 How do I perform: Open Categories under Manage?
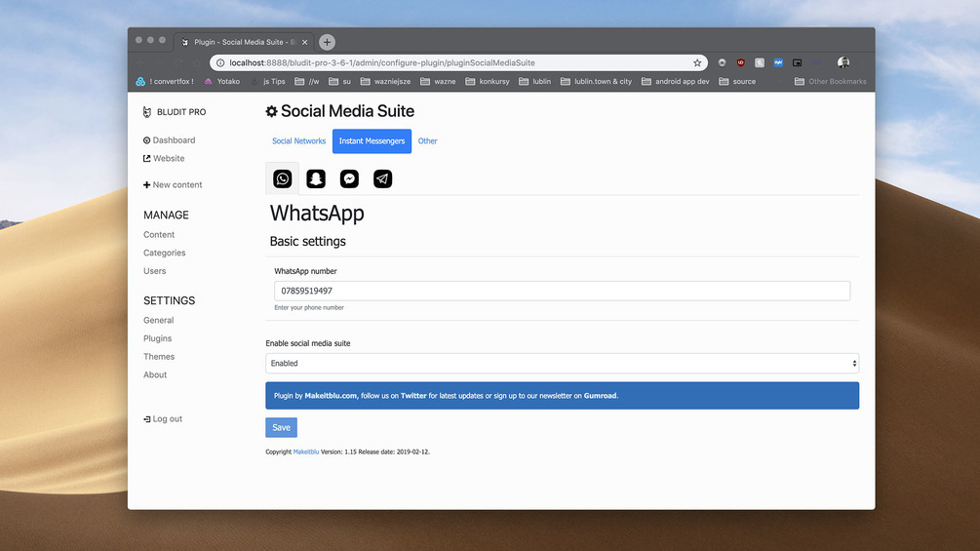click(165, 253)
